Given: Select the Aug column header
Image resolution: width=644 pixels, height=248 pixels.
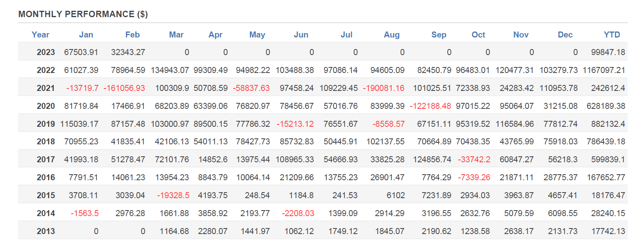Looking at the screenshot, I should point(392,35).
